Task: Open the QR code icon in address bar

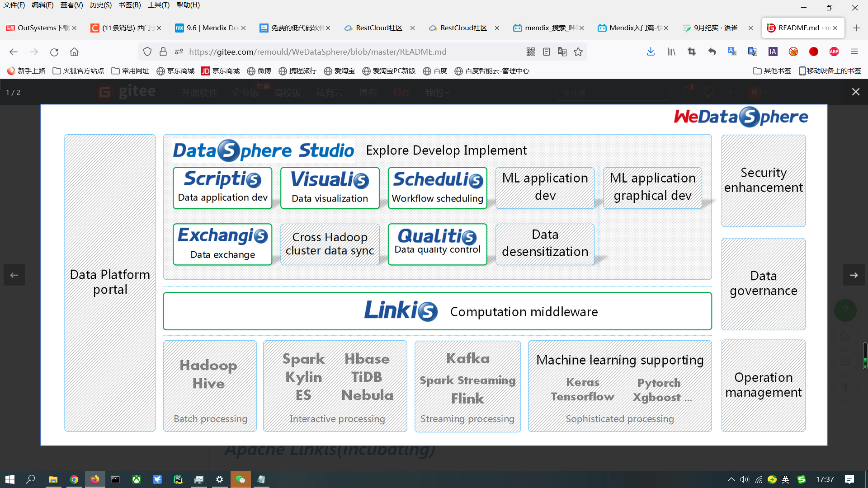Action: coord(531,52)
